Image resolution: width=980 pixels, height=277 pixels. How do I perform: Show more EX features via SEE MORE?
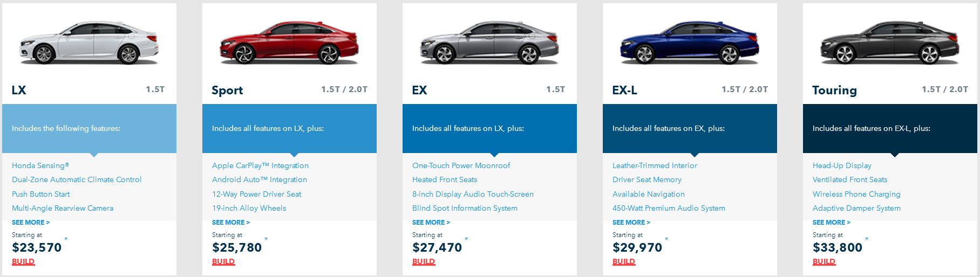point(431,223)
